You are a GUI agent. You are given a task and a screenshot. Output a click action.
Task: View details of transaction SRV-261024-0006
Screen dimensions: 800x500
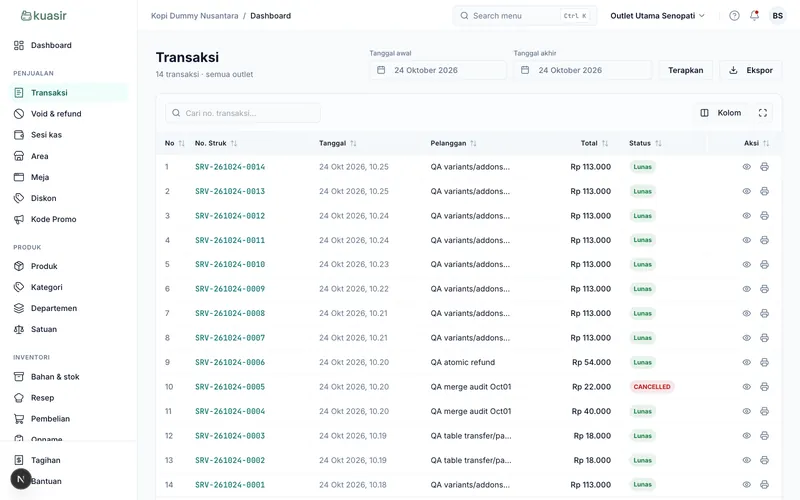tap(746, 362)
